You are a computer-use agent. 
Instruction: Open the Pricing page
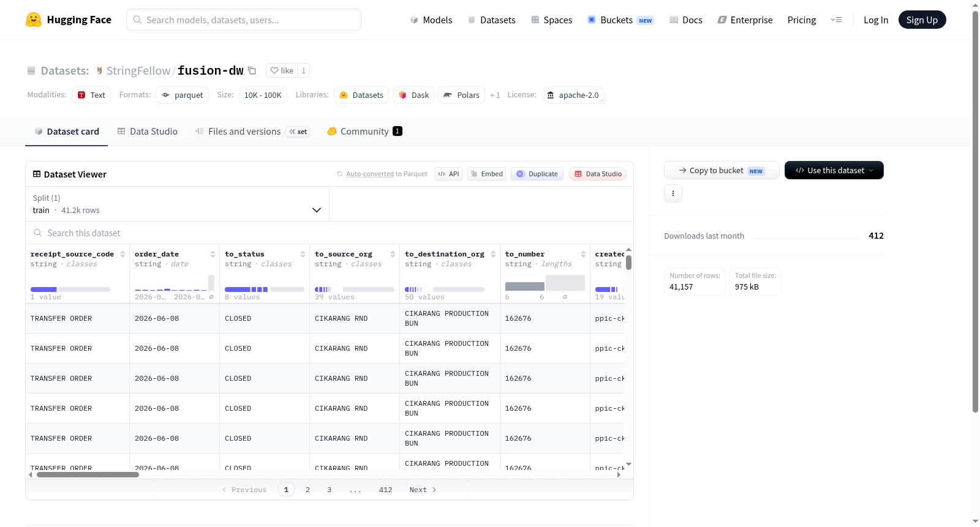point(802,20)
